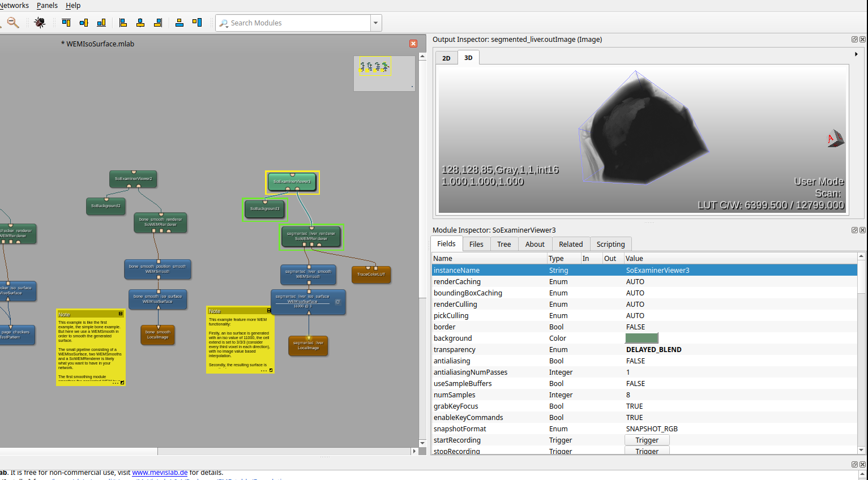Open the www.mevislab.de link

click(x=160, y=473)
